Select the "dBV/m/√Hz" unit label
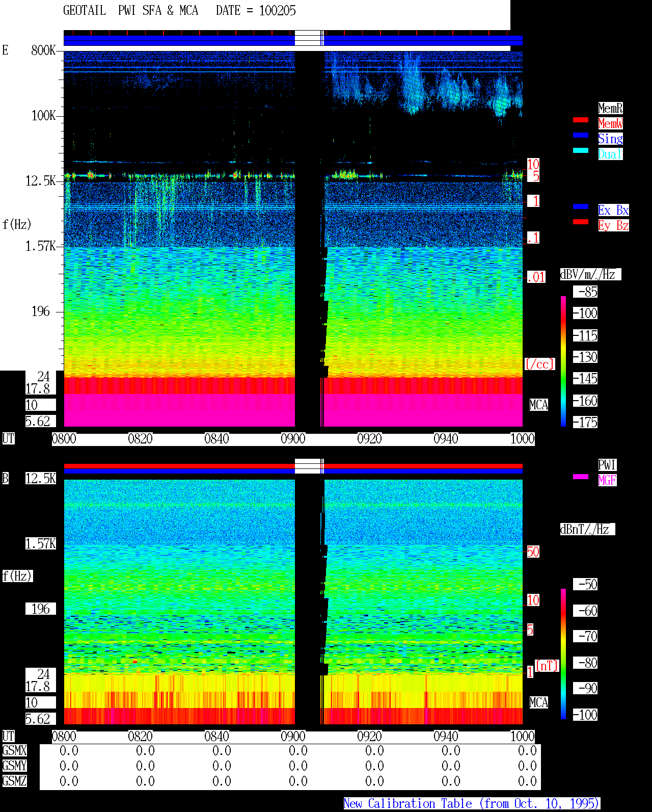The height and width of the screenshot is (812, 652). coord(590,274)
